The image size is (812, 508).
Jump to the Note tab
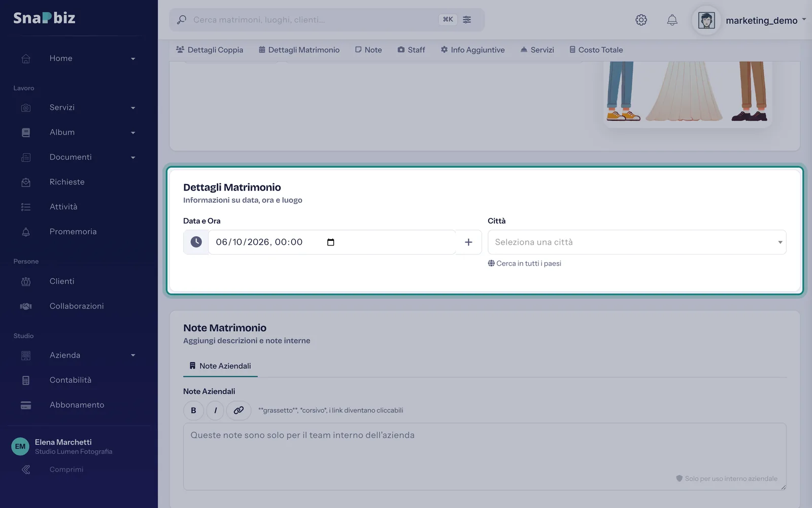click(368, 50)
